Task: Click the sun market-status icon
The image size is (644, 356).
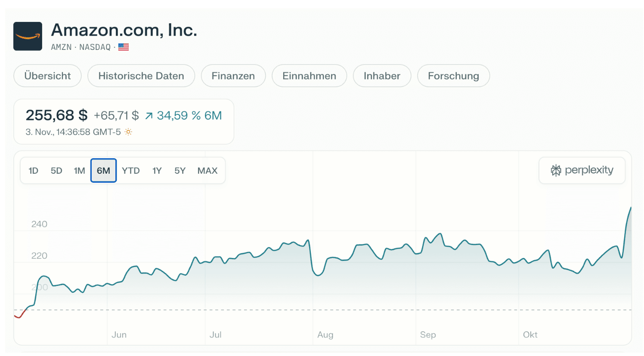Action: [128, 132]
